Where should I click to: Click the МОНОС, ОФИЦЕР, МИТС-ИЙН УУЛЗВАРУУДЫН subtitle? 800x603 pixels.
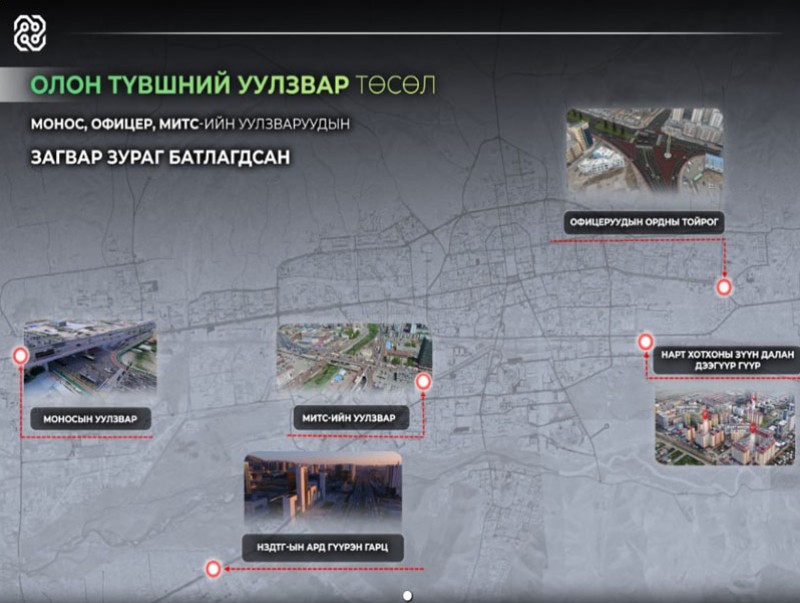click(193, 124)
